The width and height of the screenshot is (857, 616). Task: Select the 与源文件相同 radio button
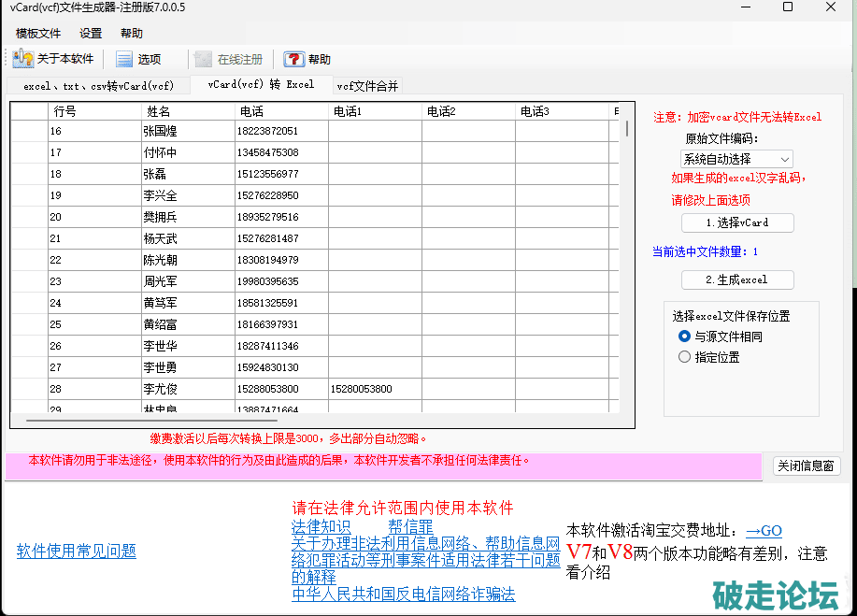point(685,337)
